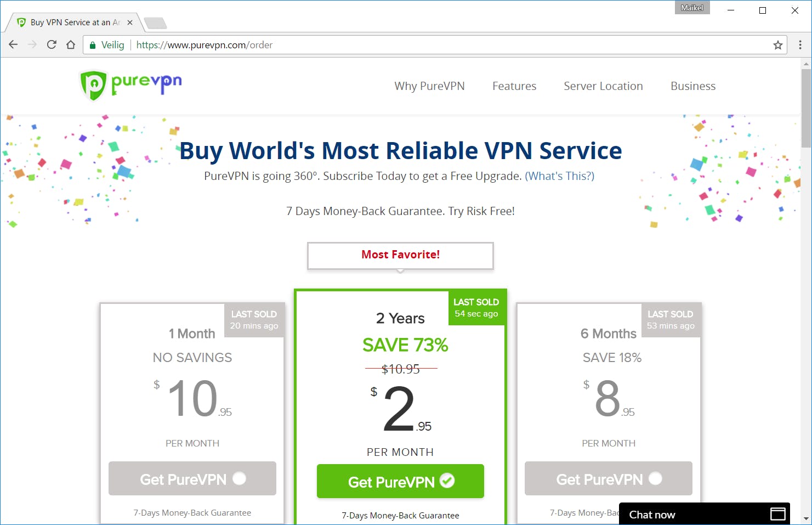Viewport: 812px width, 525px height.
Task: Click the SAVE 18% text
Action: coord(612,358)
